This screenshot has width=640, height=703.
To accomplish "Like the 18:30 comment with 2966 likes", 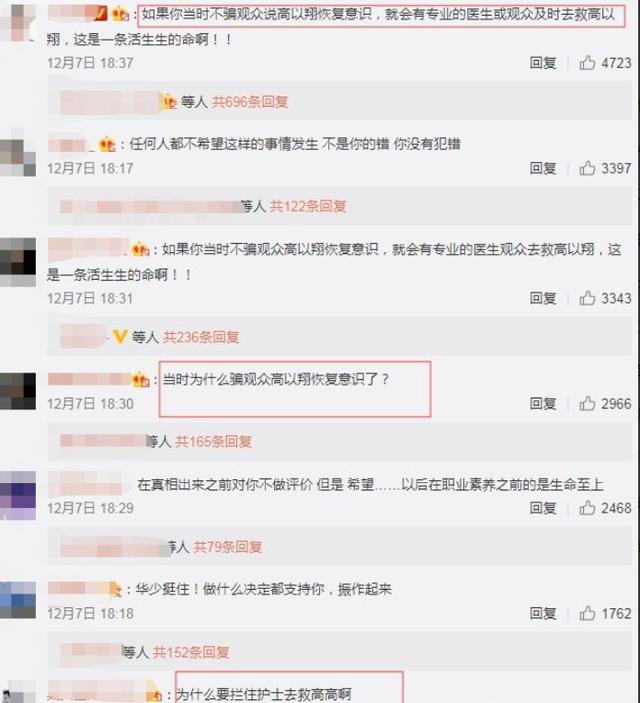I will pyautogui.click(x=587, y=404).
